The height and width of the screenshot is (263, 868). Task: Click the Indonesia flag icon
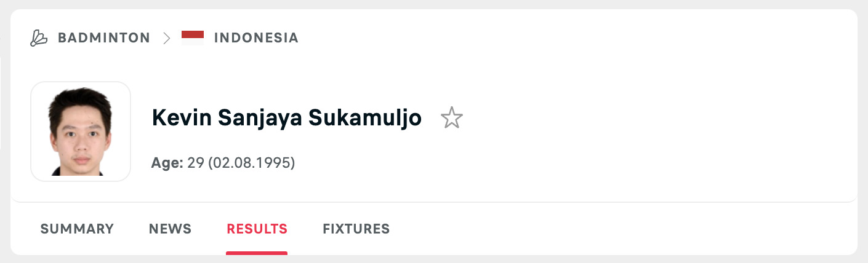click(193, 38)
